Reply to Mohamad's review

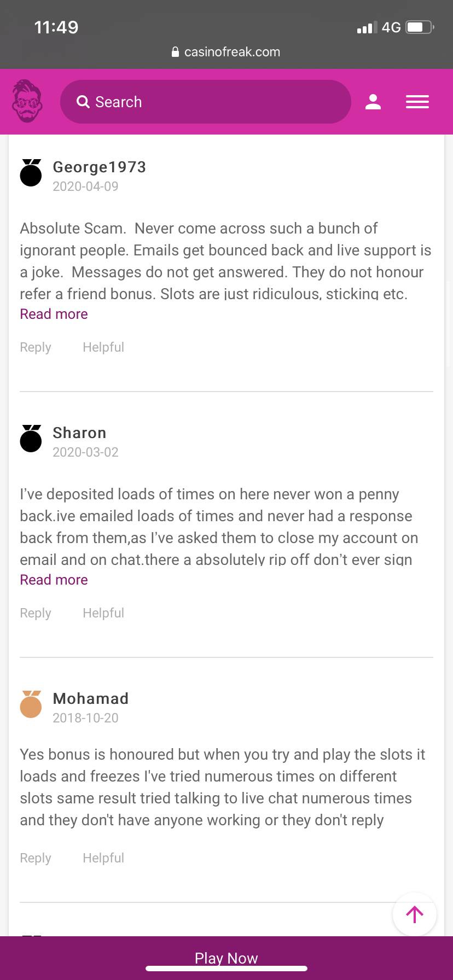(x=36, y=858)
